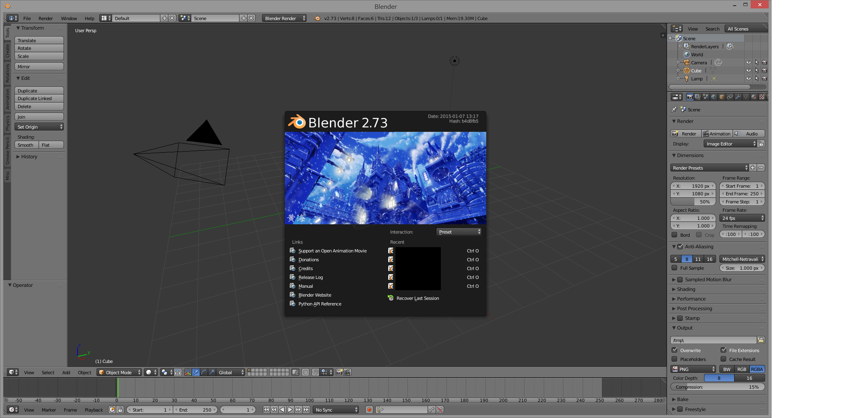Click the insert keyframe key icon
This screenshot has height=418, width=868.
(432, 410)
